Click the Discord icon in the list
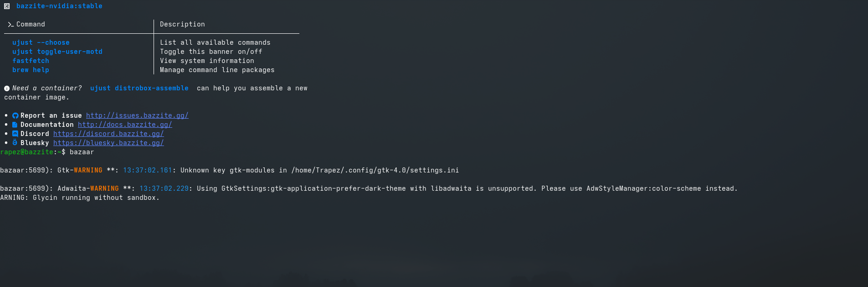Screen dimensions: 868x287 tap(15, 134)
